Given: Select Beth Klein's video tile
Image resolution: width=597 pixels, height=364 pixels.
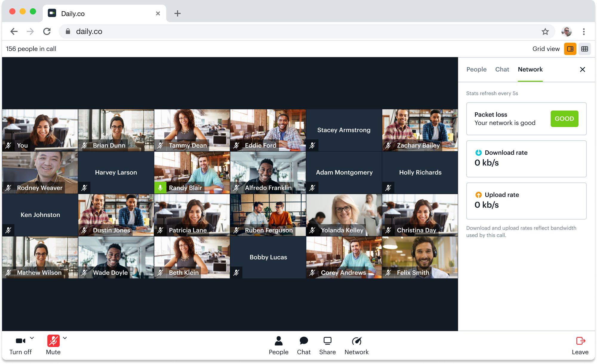Looking at the screenshot, I should (x=192, y=258).
